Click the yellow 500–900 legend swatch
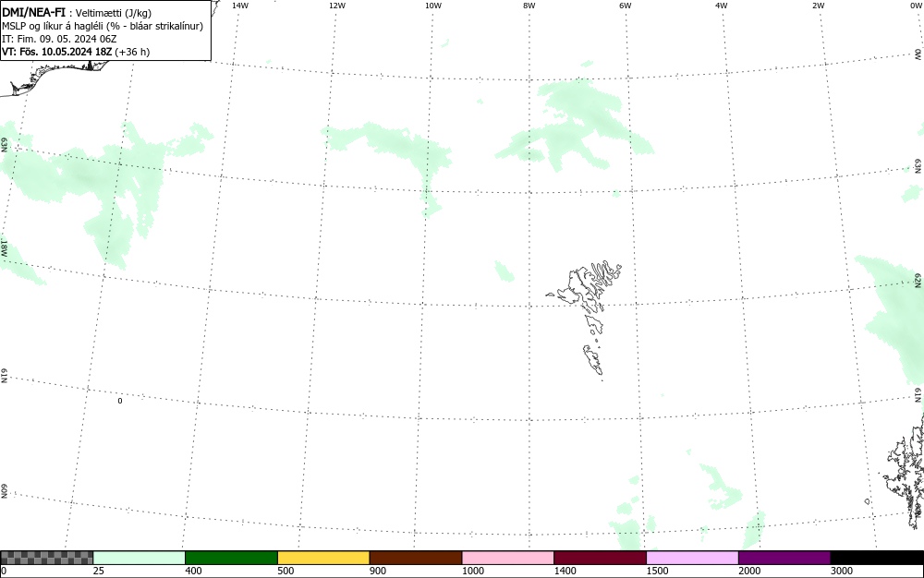924x578 pixels. [x=323, y=558]
